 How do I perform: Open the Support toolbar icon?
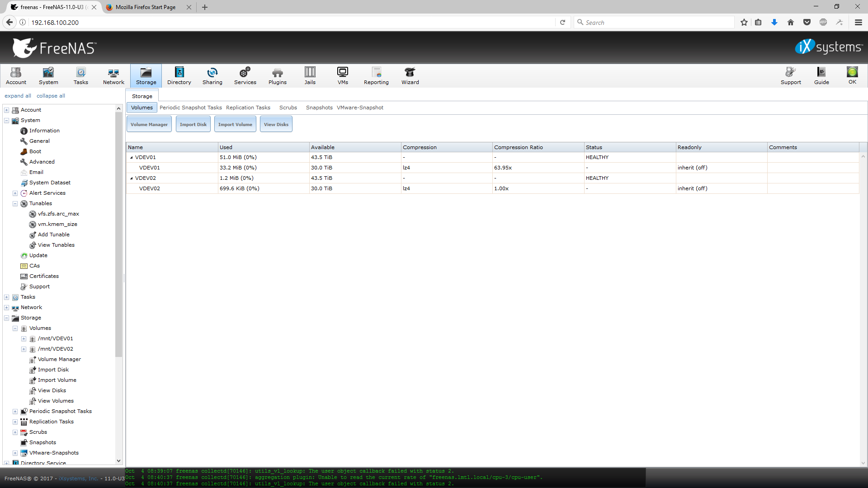pos(791,76)
